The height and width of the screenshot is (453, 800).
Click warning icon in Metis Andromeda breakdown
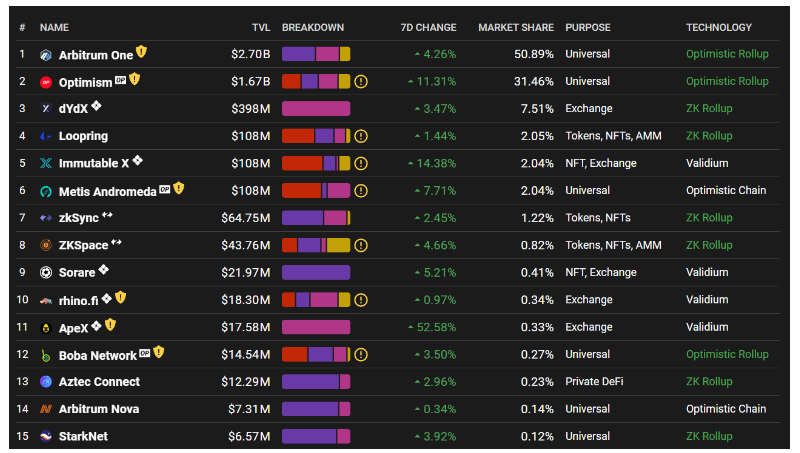click(x=361, y=191)
